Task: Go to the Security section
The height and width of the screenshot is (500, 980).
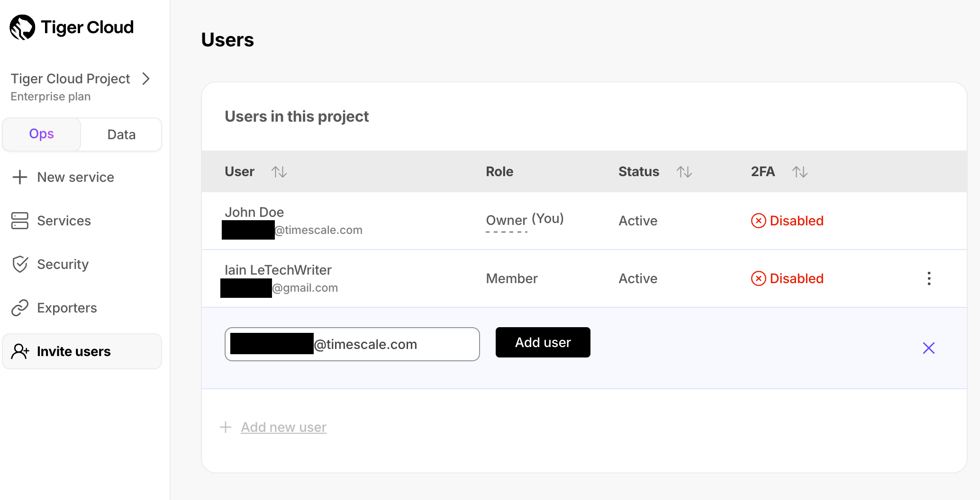Action: 63,264
